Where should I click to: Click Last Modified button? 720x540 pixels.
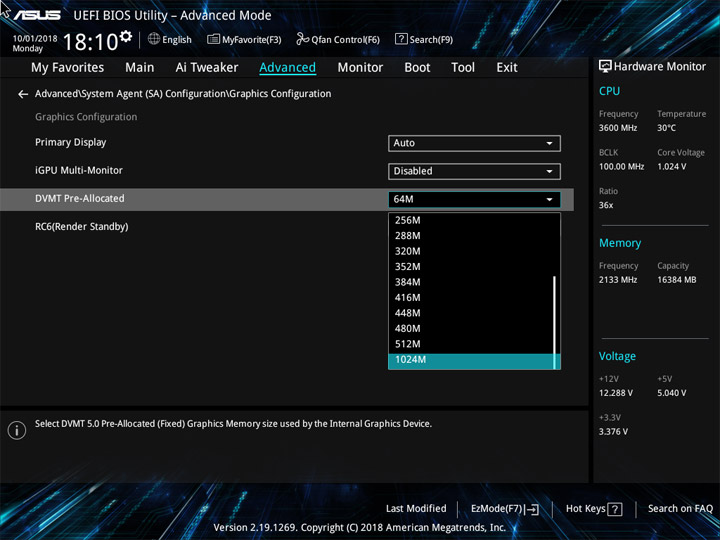pyautogui.click(x=416, y=509)
